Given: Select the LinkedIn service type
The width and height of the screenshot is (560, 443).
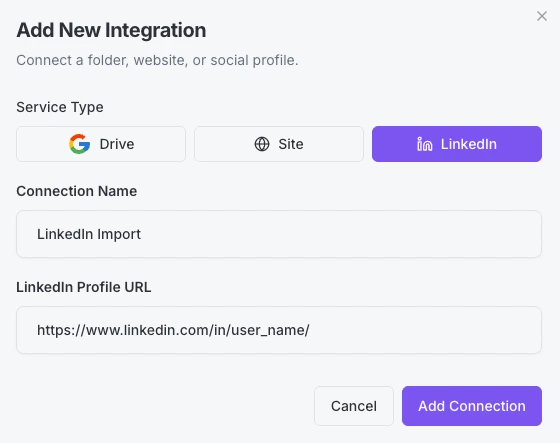Looking at the screenshot, I should click(457, 144).
